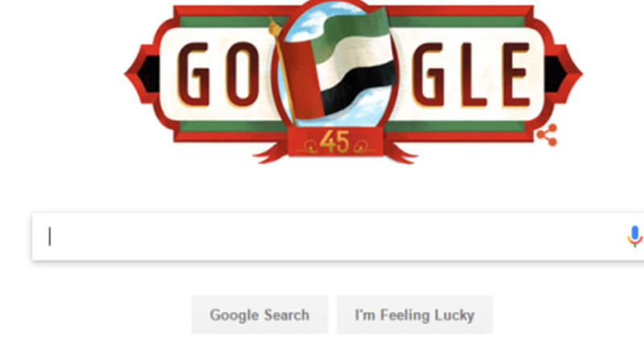Click the green stripe above "GO" letters
The image size is (644, 362).
point(233,22)
